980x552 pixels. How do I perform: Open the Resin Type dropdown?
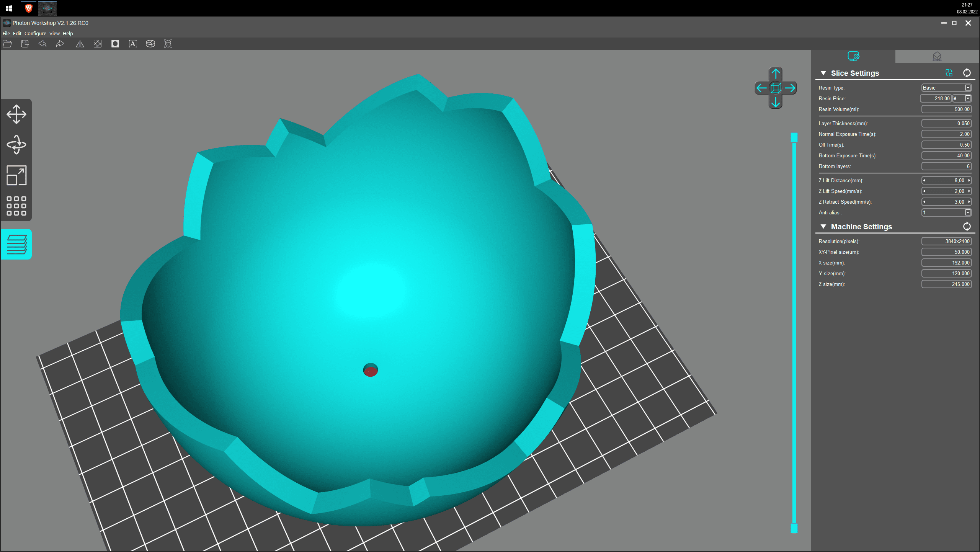pos(968,88)
